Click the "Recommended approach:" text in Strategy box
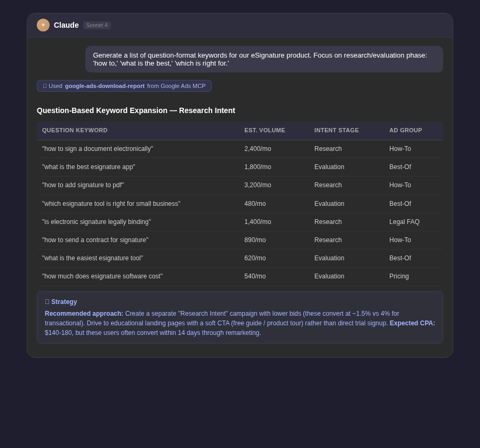Viewport: 480px width, 448px height. [84, 314]
